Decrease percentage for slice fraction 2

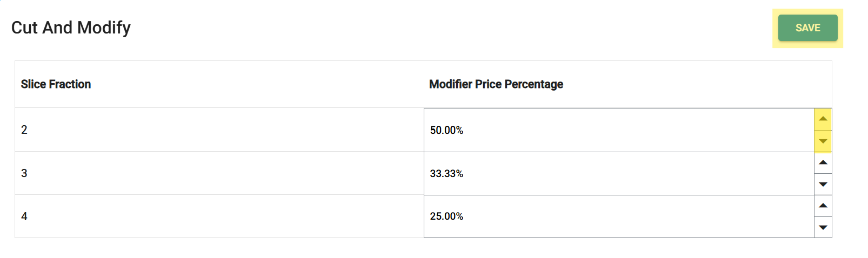click(x=823, y=141)
